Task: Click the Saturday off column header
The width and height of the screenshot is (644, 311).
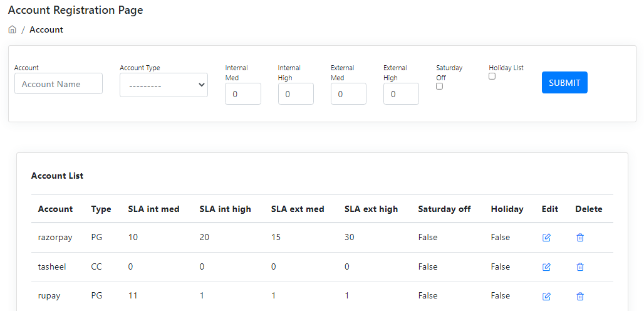Action: [x=444, y=209]
